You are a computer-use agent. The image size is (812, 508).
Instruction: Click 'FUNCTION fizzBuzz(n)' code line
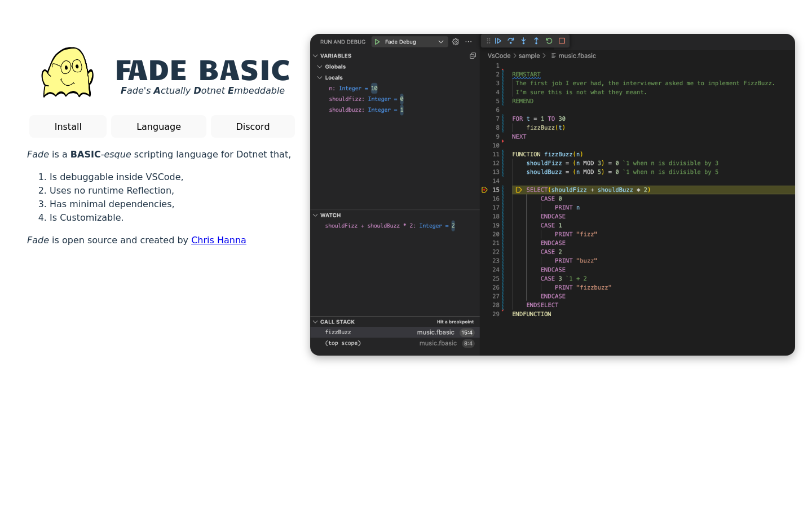coord(548,154)
